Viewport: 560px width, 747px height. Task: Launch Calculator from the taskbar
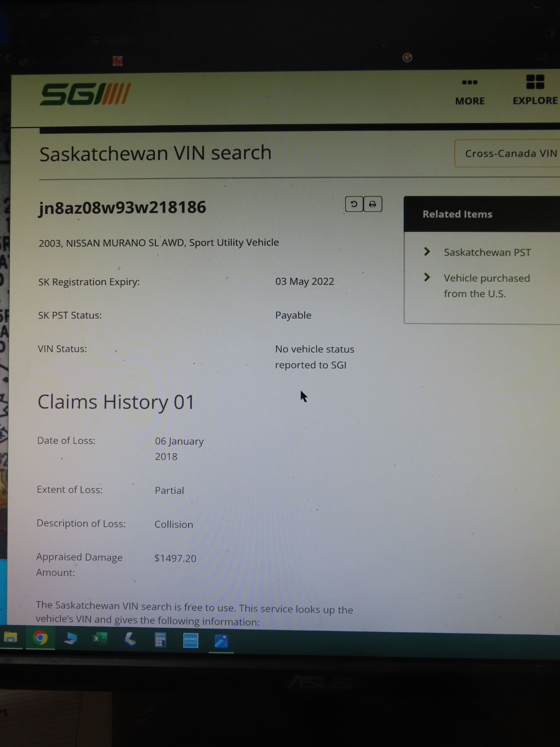point(160,640)
